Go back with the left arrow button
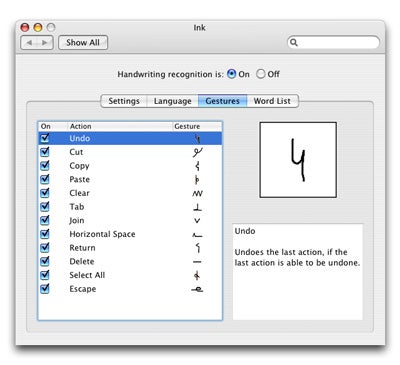This screenshot has height=365, width=400. coord(29,43)
